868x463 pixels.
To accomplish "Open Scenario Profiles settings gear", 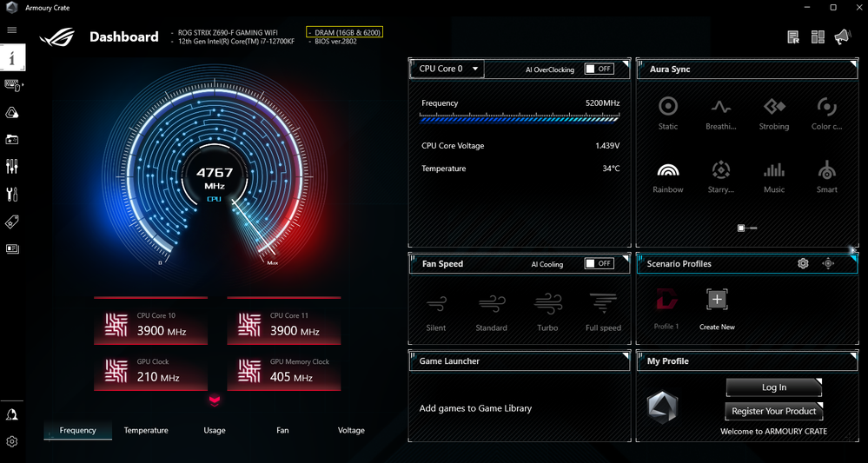I will [803, 264].
